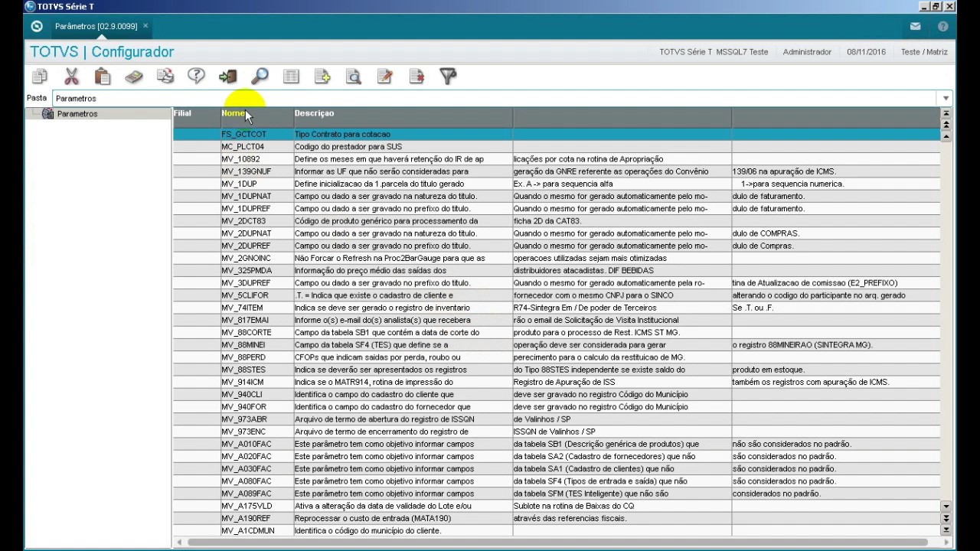Click the magnifying glass Search icon
Screen dimensions: 980x551
(x=260, y=76)
